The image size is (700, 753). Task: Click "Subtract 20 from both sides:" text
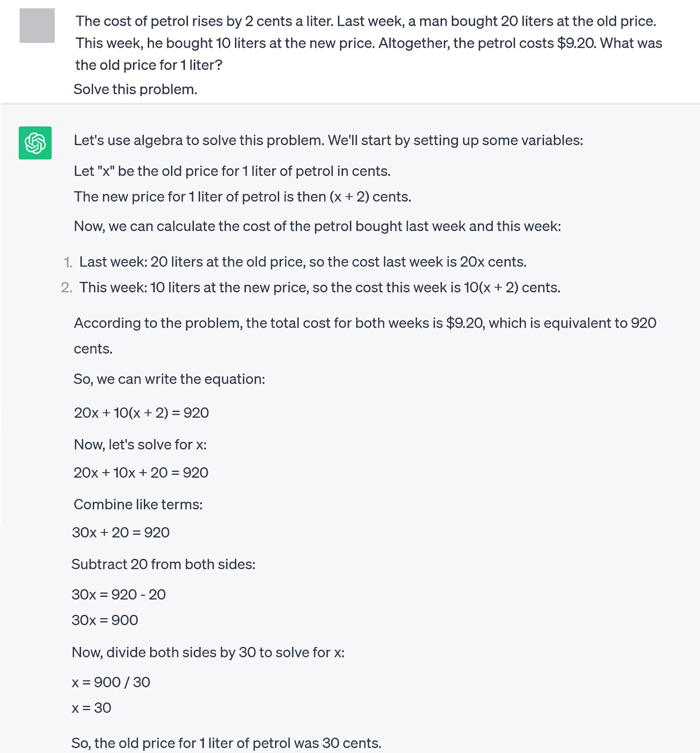coord(163,564)
